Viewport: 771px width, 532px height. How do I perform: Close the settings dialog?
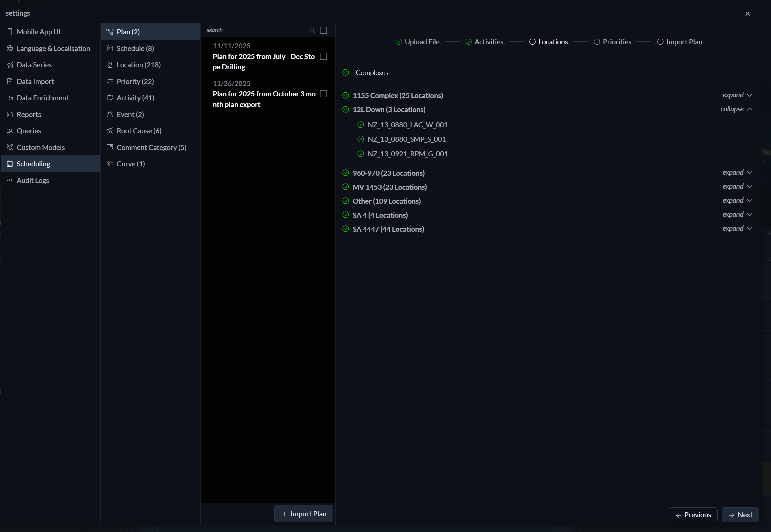(x=747, y=14)
